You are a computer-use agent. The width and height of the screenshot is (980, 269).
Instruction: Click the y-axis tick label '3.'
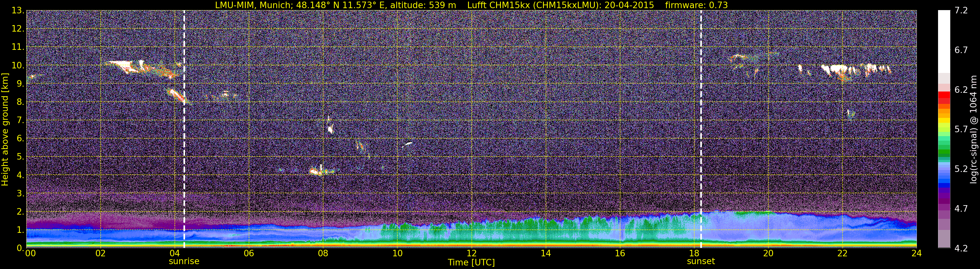[20, 193]
